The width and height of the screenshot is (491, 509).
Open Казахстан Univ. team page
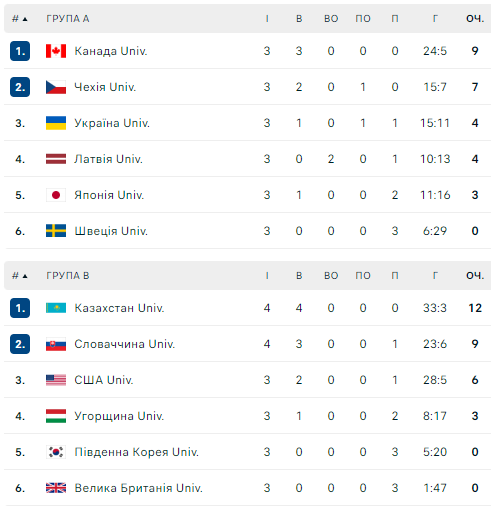coord(119,308)
